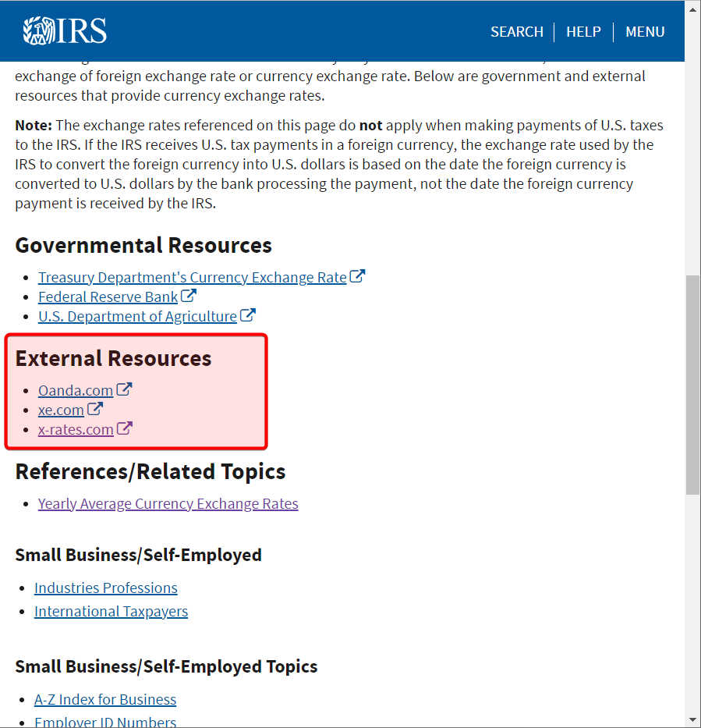Click external-link icon after U.S. Department of Agriculture

[248, 315]
